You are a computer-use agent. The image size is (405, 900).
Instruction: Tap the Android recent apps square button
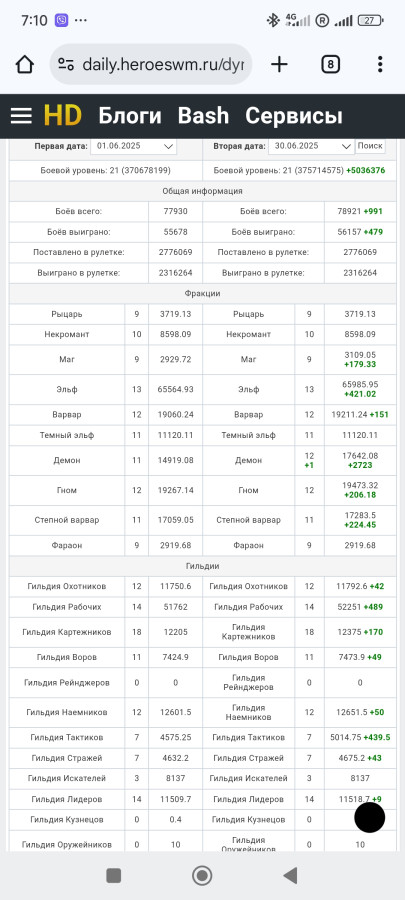[x=114, y=875]
